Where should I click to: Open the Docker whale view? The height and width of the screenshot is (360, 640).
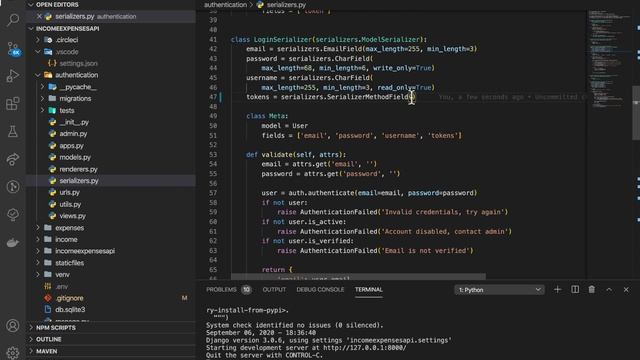[x=13, y=242]
